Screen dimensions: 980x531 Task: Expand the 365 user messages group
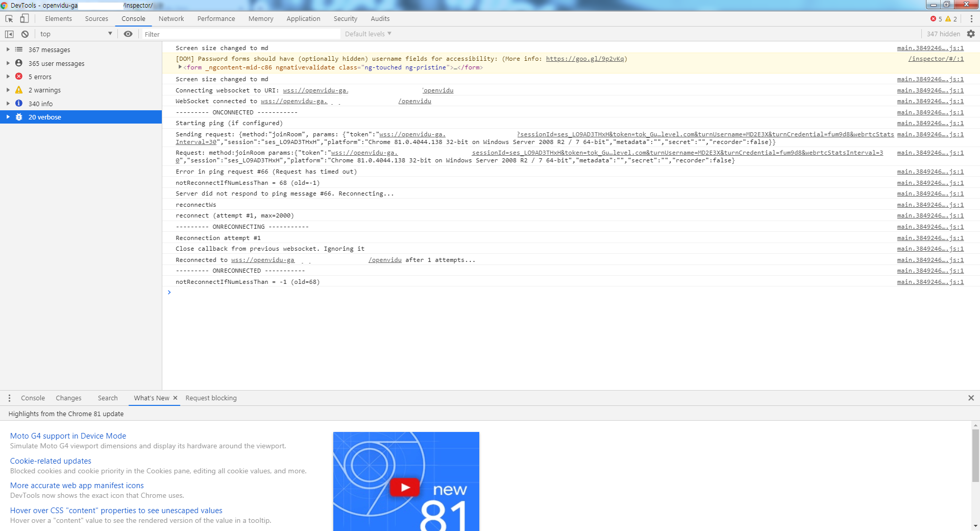pos(8,63)
